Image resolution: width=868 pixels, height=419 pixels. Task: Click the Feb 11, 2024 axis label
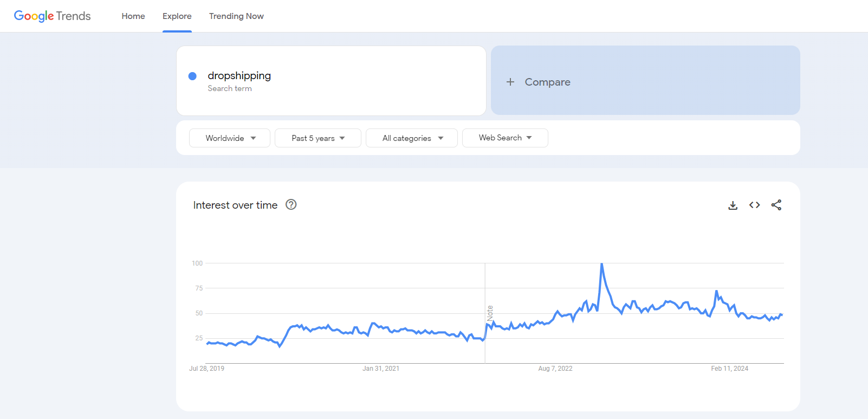click(x=730, y=369)
